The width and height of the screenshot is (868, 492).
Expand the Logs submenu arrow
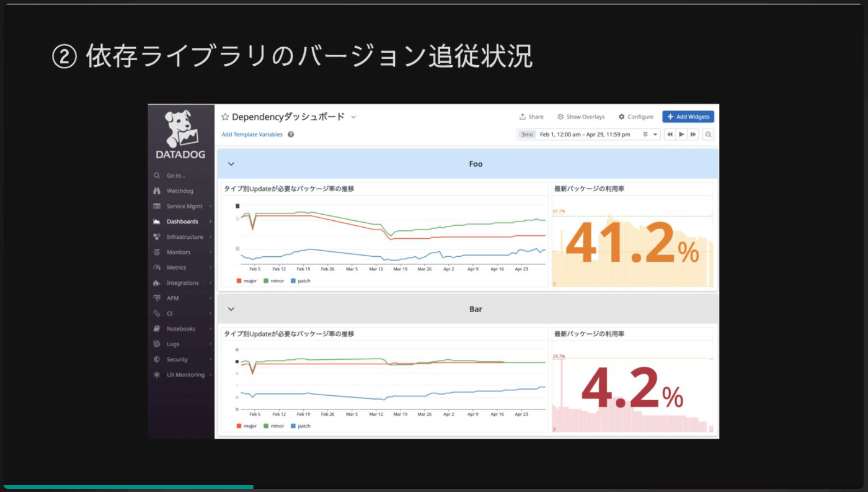tap(211, 344)
